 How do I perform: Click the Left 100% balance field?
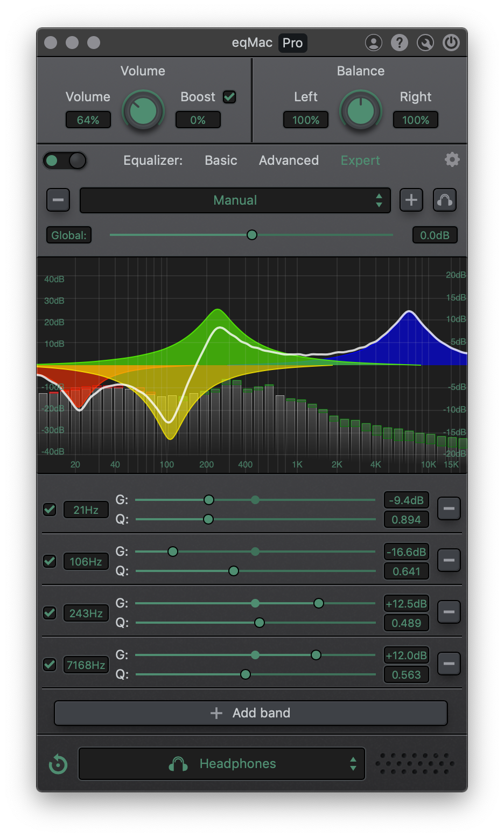(306, 120)
